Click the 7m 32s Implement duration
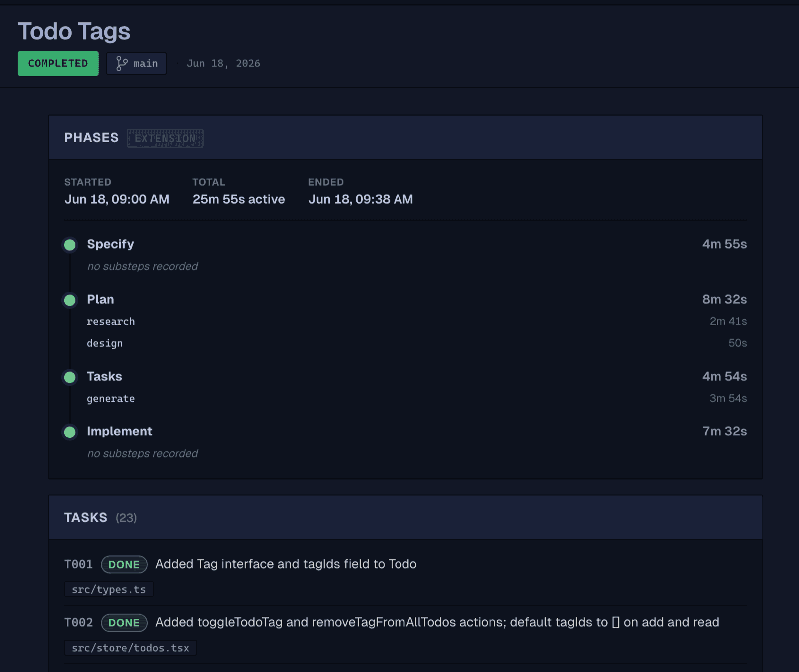 (x=724, y=432)
